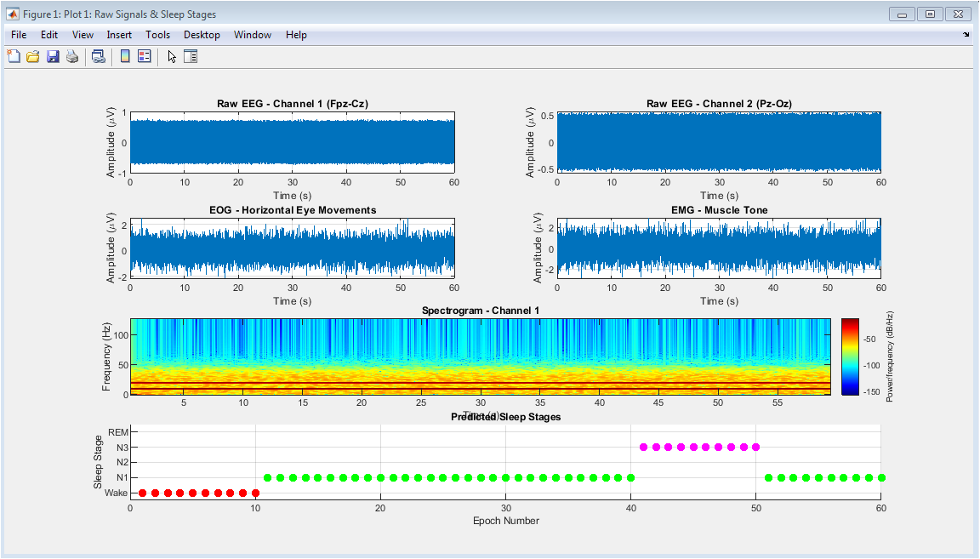
Task: Open a file with the folder icon
Action: coord(33,57)
